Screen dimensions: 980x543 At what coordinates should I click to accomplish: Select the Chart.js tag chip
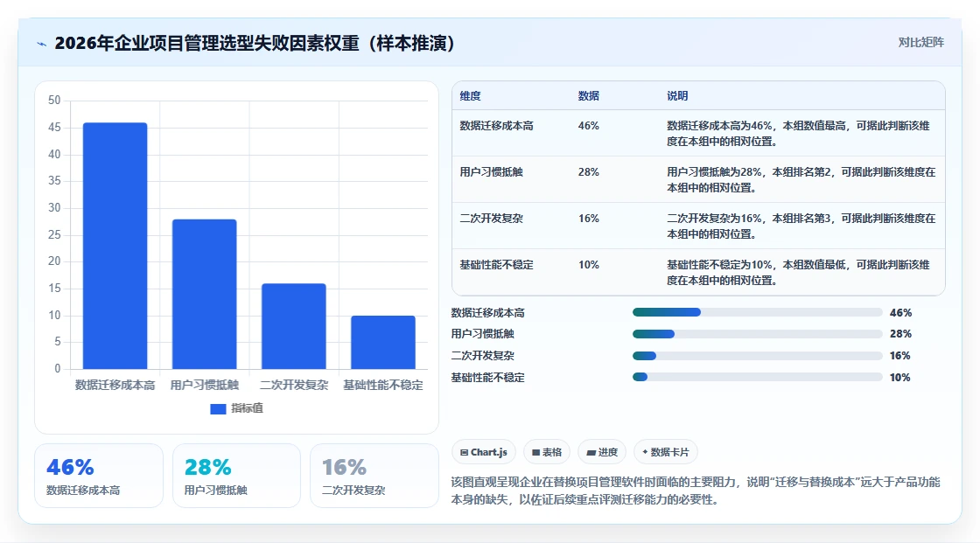(483, 452)
